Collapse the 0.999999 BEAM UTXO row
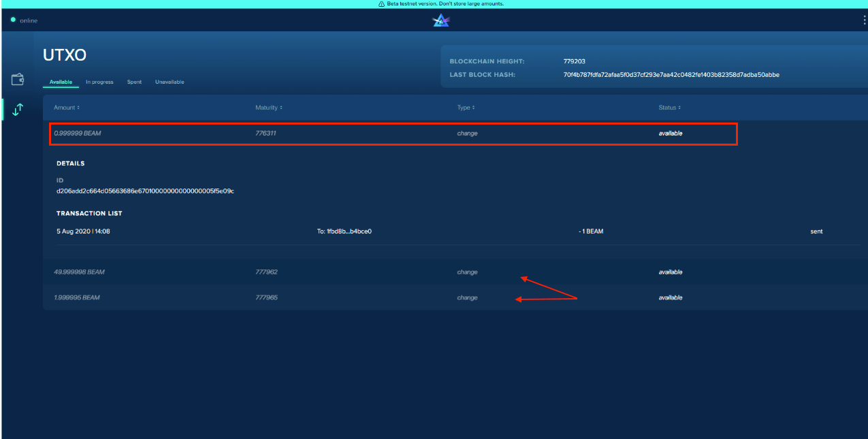868x439 pixels. coord(393,133)
